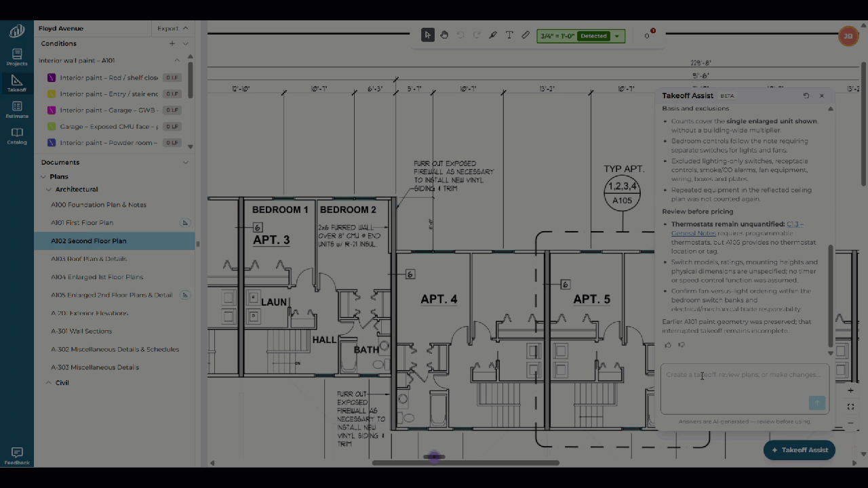Add a new condition with plus icon
Screen dimensions: 868x488
point(172,43)
